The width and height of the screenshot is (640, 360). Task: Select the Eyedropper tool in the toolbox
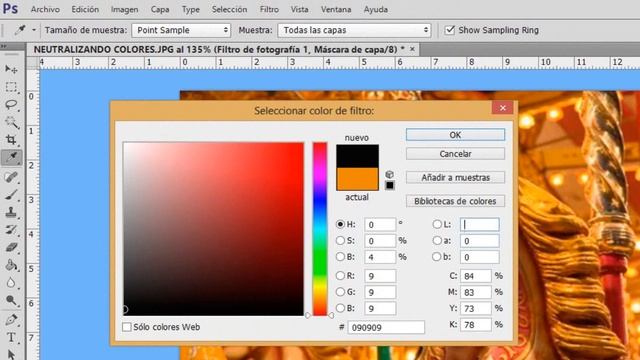[11, 157]
